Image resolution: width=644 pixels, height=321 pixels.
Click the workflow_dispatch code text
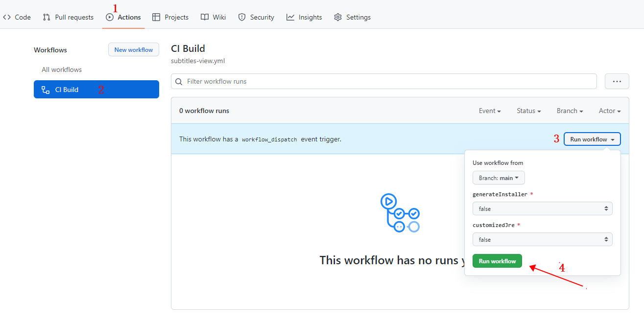pyautogui.click(x=269, y=139)
